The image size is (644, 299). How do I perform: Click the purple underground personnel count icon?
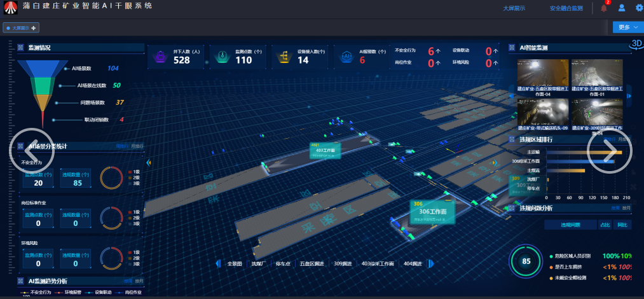click(161, 57)
